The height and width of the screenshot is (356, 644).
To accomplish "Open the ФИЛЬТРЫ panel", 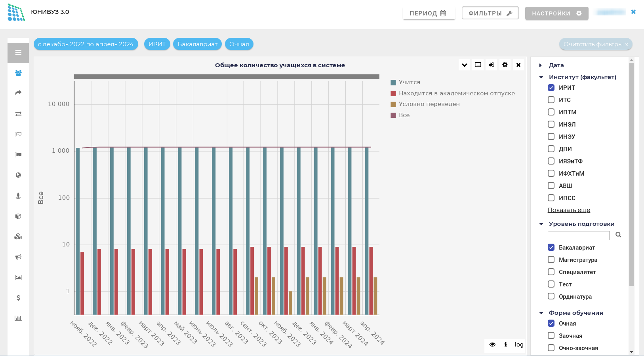I will [x=490, y=13].
